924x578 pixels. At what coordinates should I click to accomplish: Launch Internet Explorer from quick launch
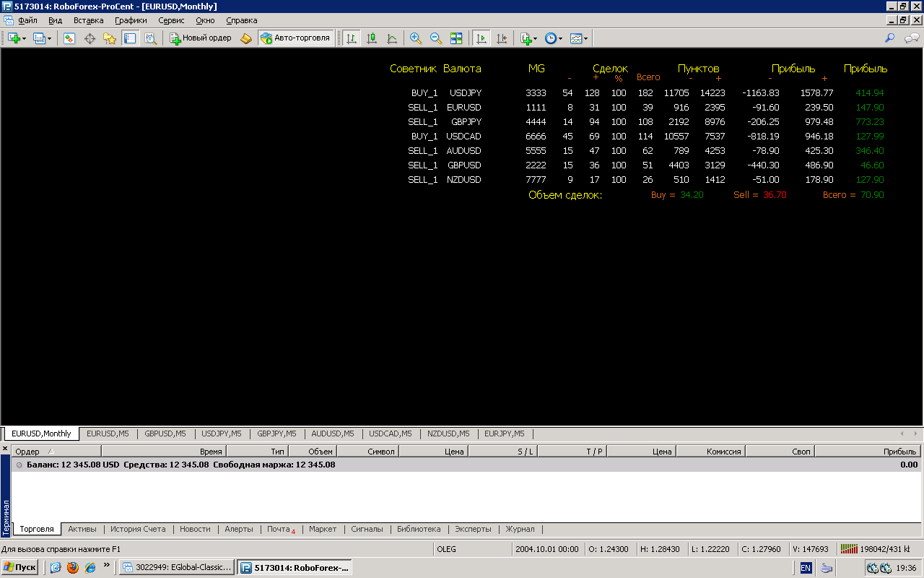pyautogui.click(x=90, y=568)
